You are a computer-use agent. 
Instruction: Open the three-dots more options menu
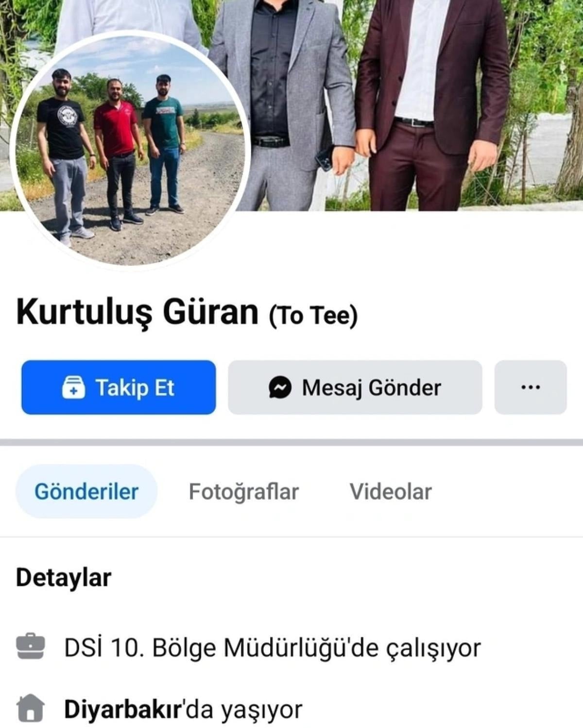coord(531,387)
